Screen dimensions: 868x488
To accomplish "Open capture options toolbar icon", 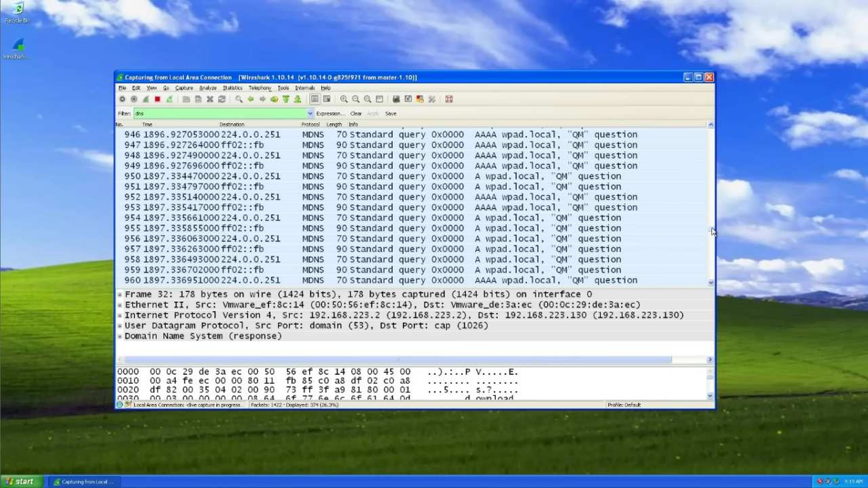I will 134,99.
